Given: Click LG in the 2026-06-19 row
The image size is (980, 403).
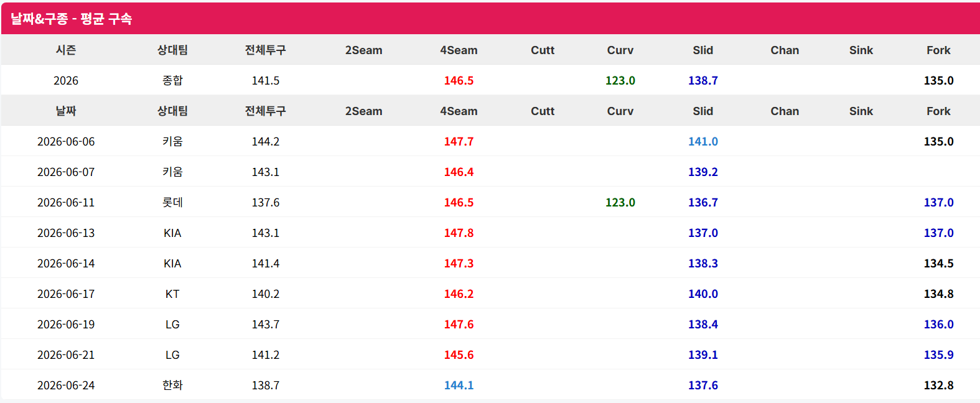Looking at the screenshot, I should point(172,325).
